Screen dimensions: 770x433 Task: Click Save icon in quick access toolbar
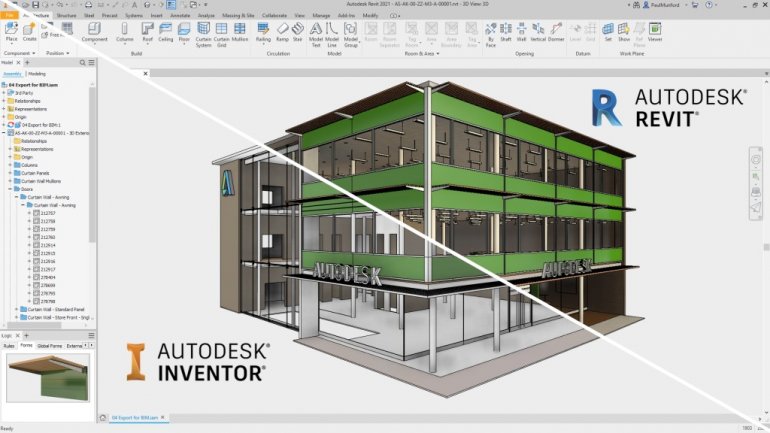pos(36,5)
